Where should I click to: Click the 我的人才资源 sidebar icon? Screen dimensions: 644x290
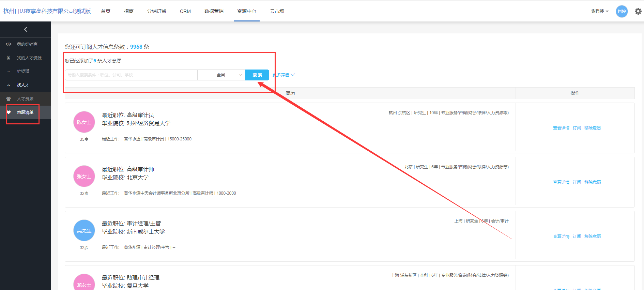point(9,58)
